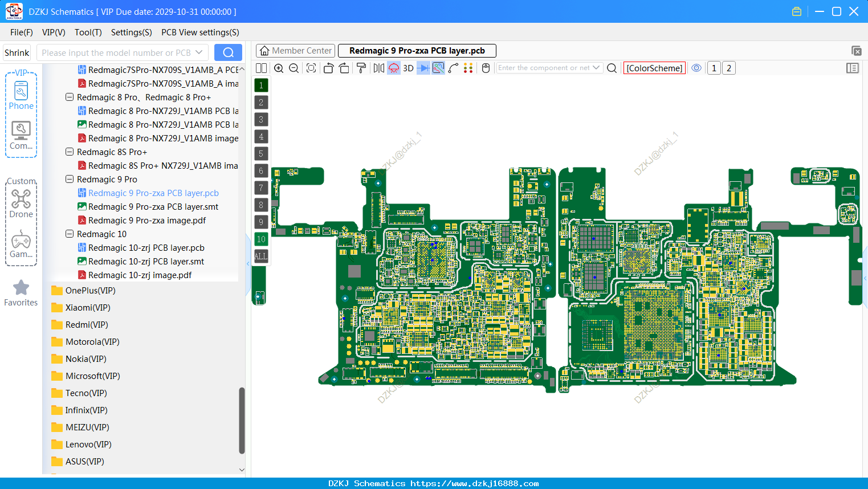Open the ColorScheme settings

click(654, 68)
